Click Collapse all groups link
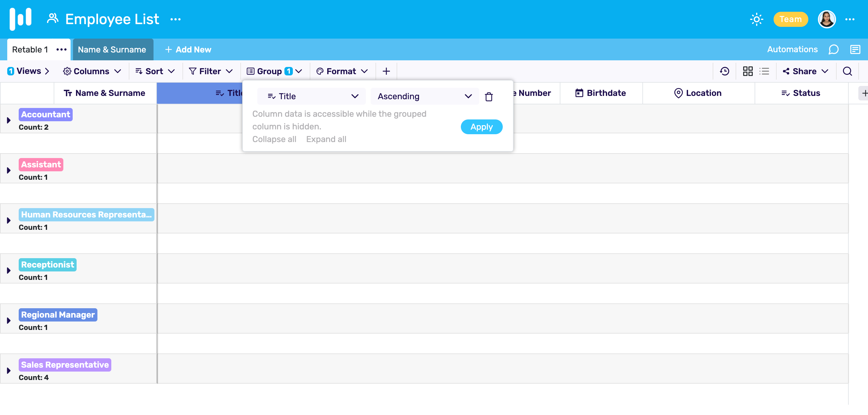Viewport: 868px width, 415px height. point(274,139)
